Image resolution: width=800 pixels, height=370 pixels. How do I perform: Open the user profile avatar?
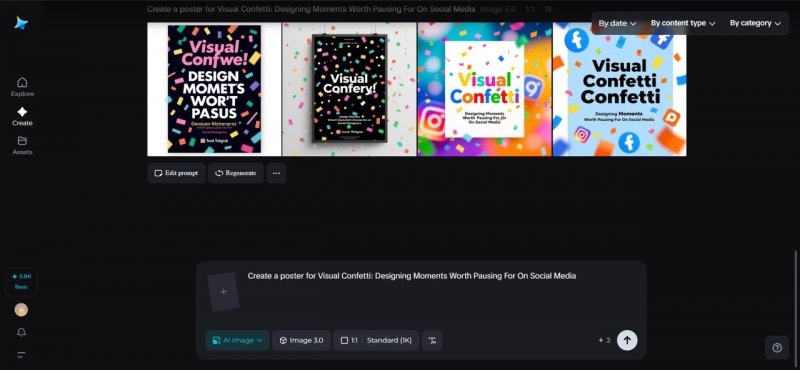21,310
